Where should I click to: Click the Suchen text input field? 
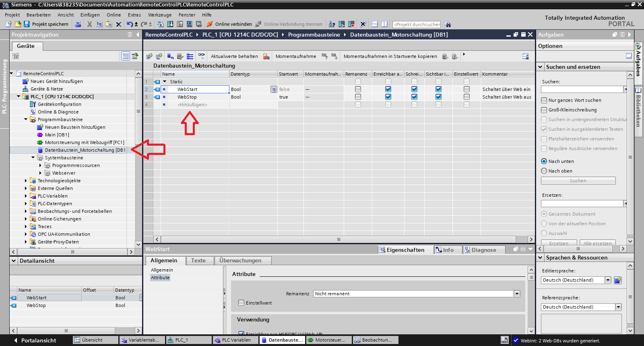[582, 89]
